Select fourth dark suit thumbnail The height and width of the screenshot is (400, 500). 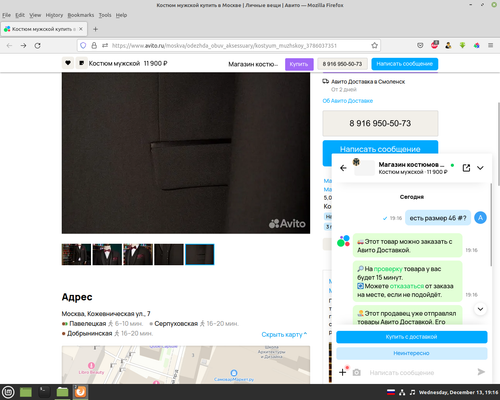click(169, 254)
